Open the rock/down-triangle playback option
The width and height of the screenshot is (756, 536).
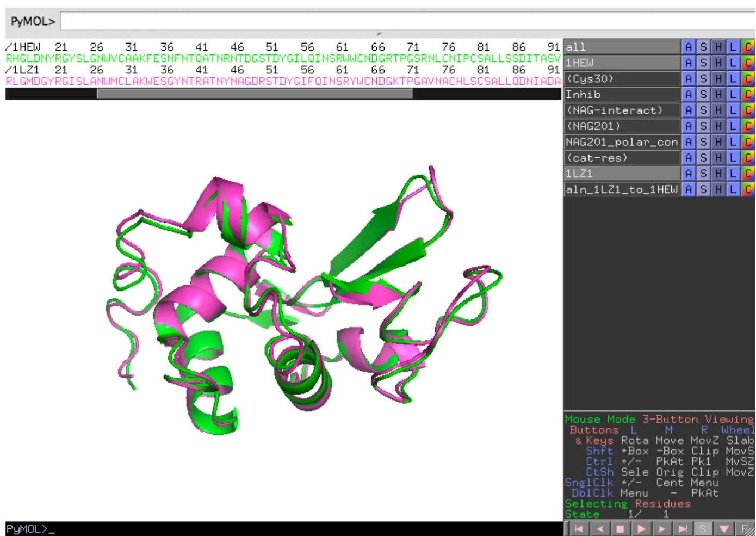(x=724, y=528)
